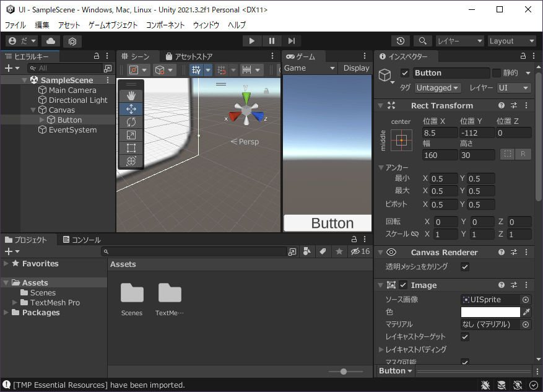
Task: Expand the TextMesh Pro folder tree
Action: [14, 303]
